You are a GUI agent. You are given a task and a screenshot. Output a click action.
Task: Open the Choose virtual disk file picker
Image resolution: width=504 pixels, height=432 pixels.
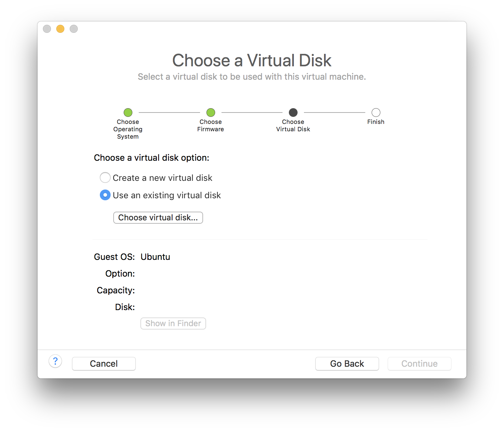158,218
